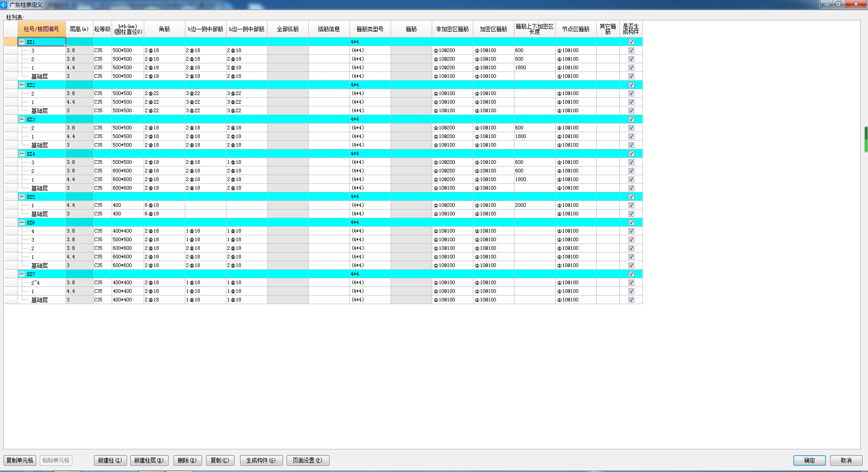Toggle 是否生成构件 checkbox in KZ7 header row
868x472 pixels.
[631, 274]
